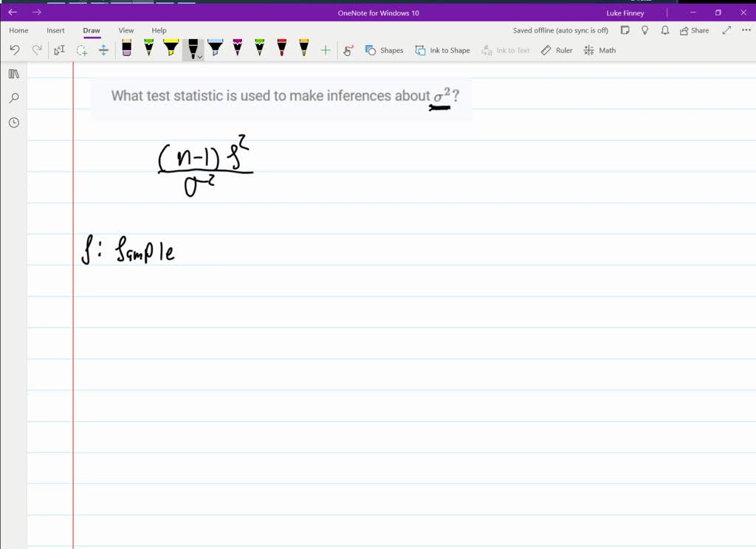Open the Notebooks sidebar panel
Viewport: 756px width, 549px height.
coord(13,74)
